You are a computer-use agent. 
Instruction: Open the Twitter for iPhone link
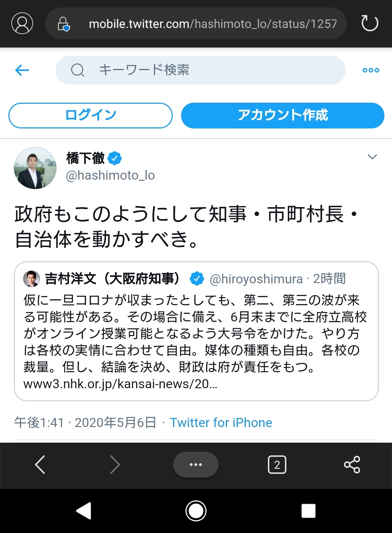[221, 423]
